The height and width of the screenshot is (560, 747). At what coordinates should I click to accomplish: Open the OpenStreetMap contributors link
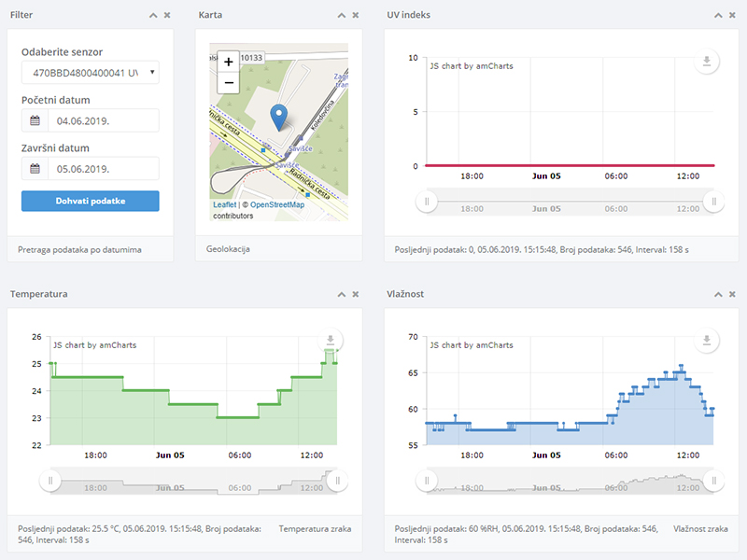[276, 204]
